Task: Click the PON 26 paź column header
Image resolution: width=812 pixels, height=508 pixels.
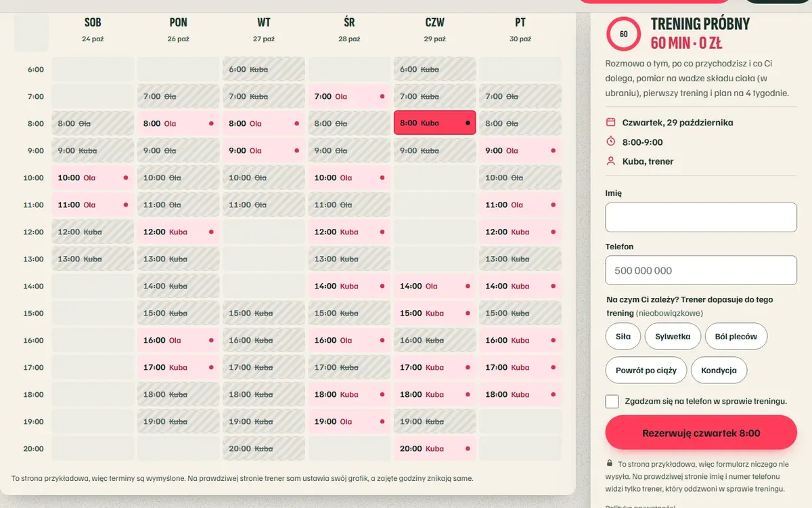Action: click(x=179, y=30)
